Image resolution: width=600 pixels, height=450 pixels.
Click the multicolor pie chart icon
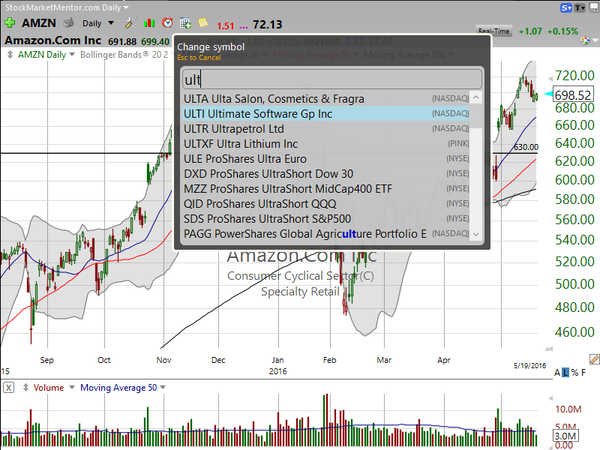585,40
